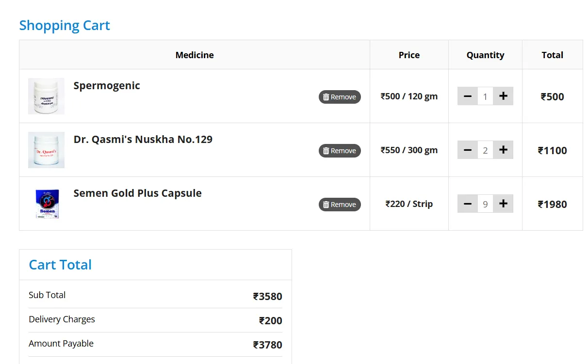Reduce Semen Gold Plus Capsule quantity
The width and height of the screenshot is (588, 364).
[467, 204]
